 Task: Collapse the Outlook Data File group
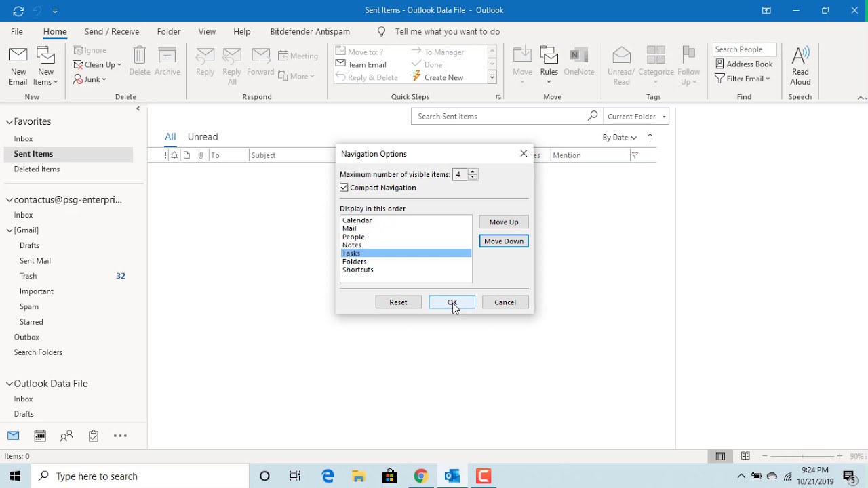9,384
